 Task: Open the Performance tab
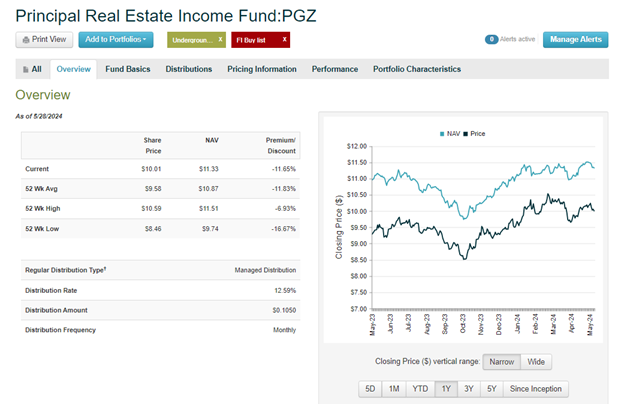tap(335, 69)
